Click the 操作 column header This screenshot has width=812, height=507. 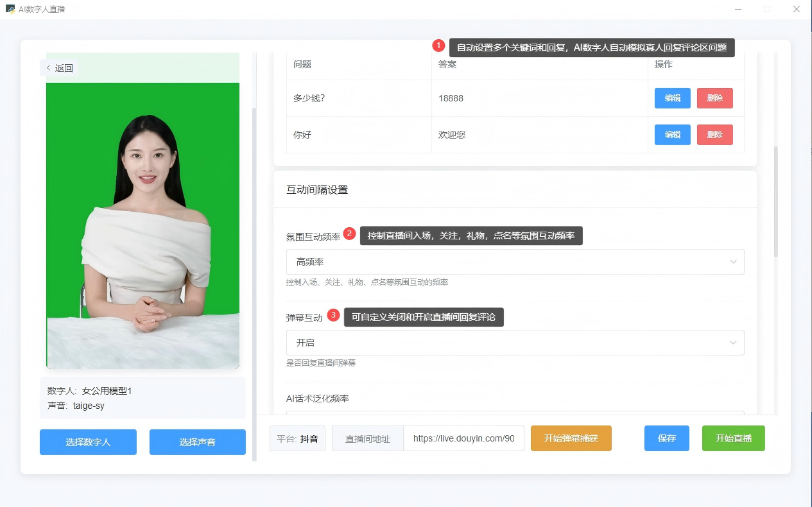coord(664,64)
